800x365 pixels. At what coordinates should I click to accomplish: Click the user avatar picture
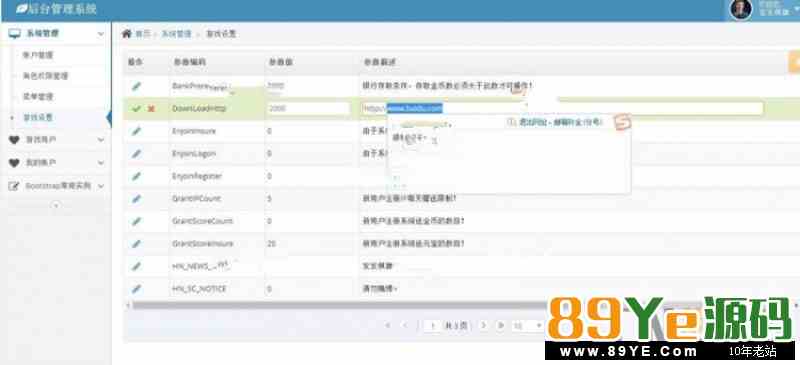[x=741, y=9]
